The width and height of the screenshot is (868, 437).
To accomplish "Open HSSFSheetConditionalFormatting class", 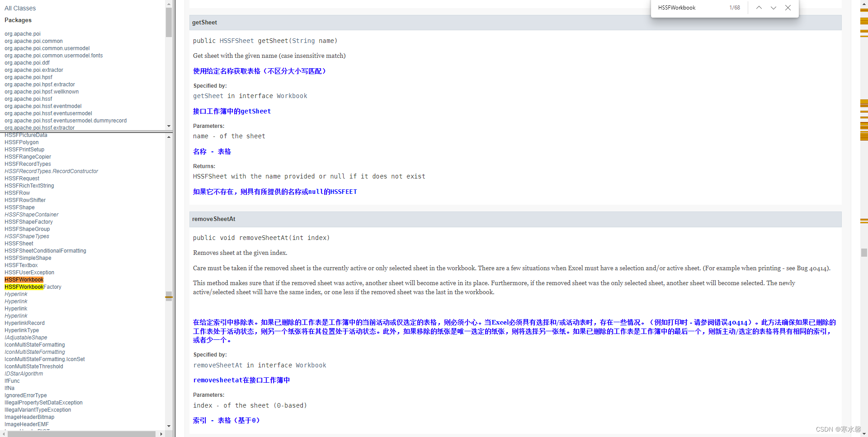I will pos(45,251).
